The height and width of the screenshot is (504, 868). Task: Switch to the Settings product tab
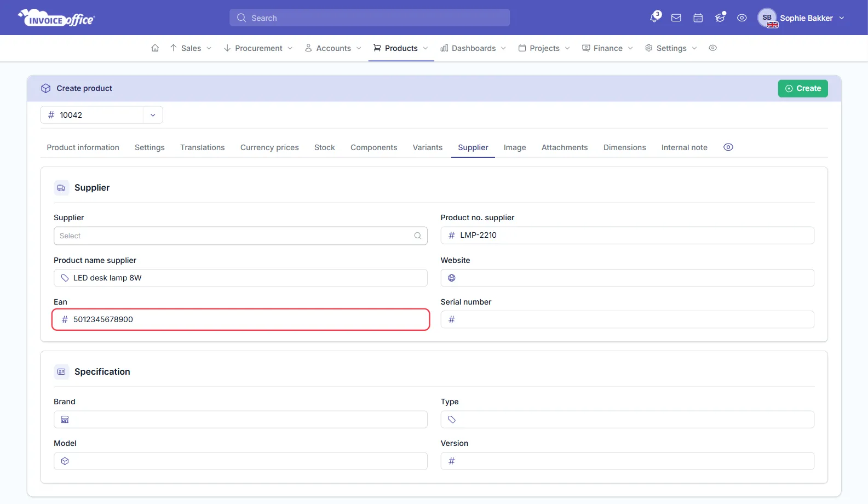point(150,147)
